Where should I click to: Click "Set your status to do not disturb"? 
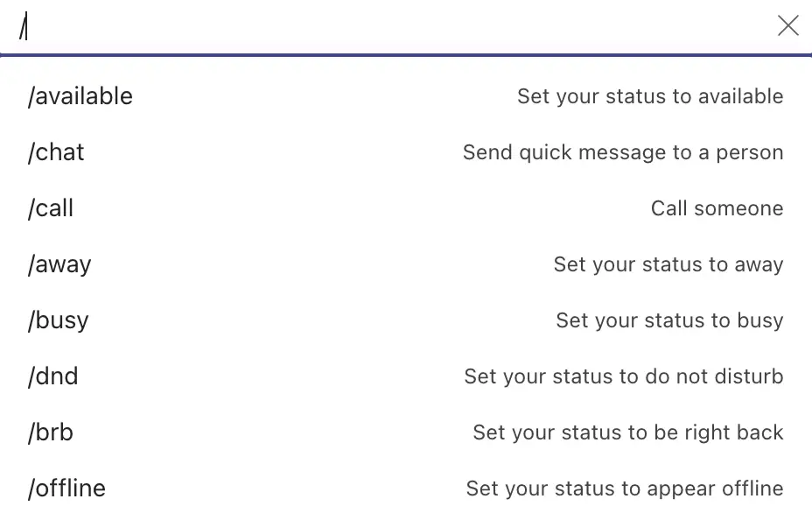coord(624,376)
